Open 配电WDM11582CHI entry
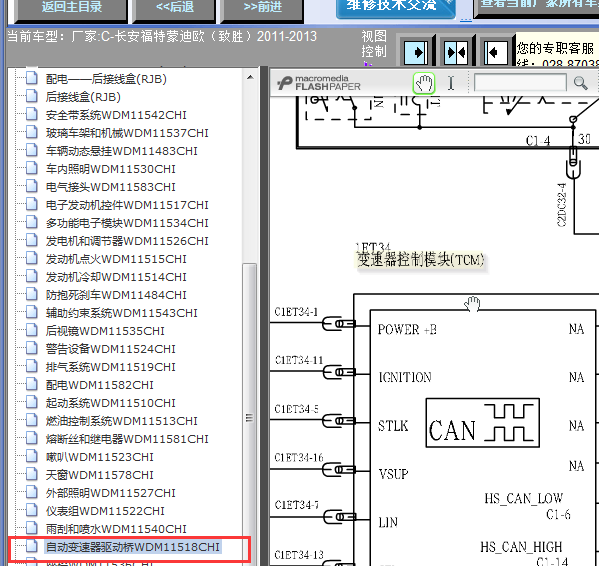Image resolution: width=599 pixels, height=566 pixels. [100, 385]
